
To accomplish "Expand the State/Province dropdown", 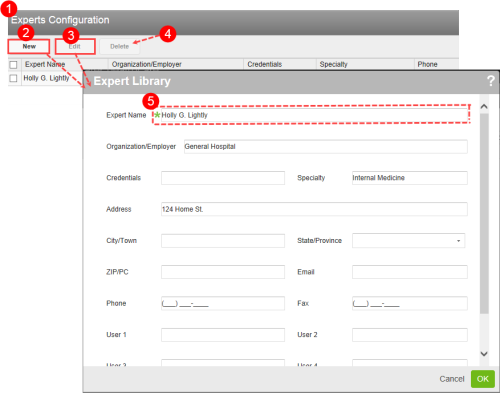I will (459, 241).
